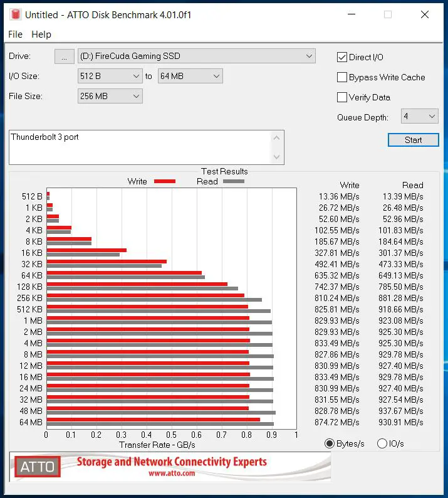Click the Start benchmark button
This screenshot has height=498, width=448.
pyautogui.click(x=414, y=140)
